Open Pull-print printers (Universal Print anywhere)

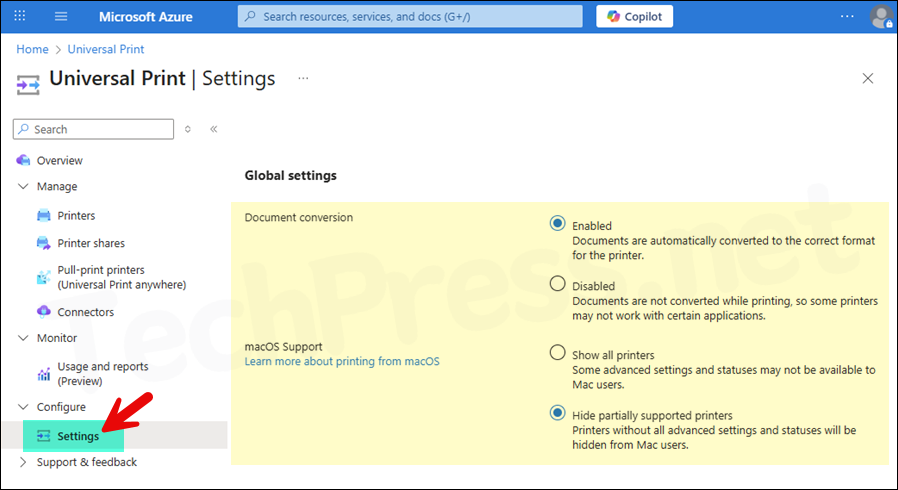coord(121,277)
